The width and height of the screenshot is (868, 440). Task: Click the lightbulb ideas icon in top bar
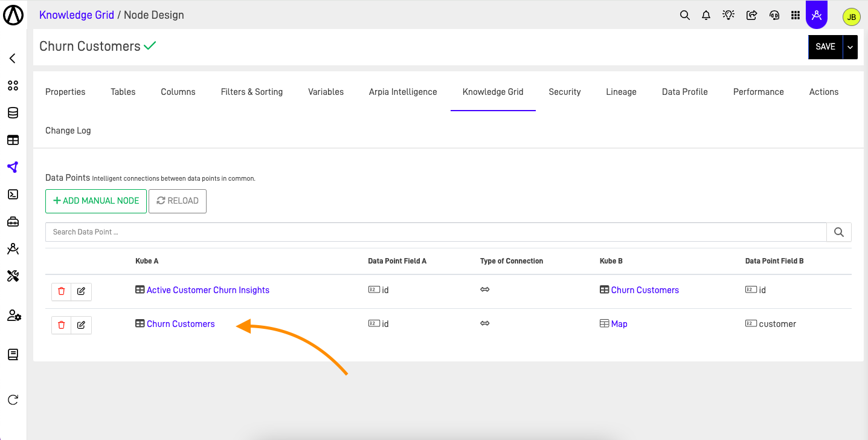[x=728, y=15]
